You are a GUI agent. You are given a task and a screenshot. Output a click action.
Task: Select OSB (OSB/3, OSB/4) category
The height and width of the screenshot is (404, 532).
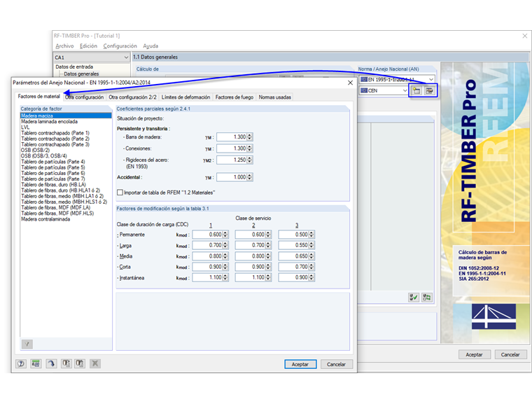tap(66, 156)
